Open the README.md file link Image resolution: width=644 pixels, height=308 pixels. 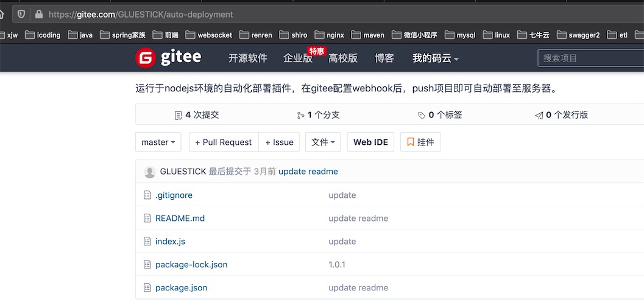point(180,219)
